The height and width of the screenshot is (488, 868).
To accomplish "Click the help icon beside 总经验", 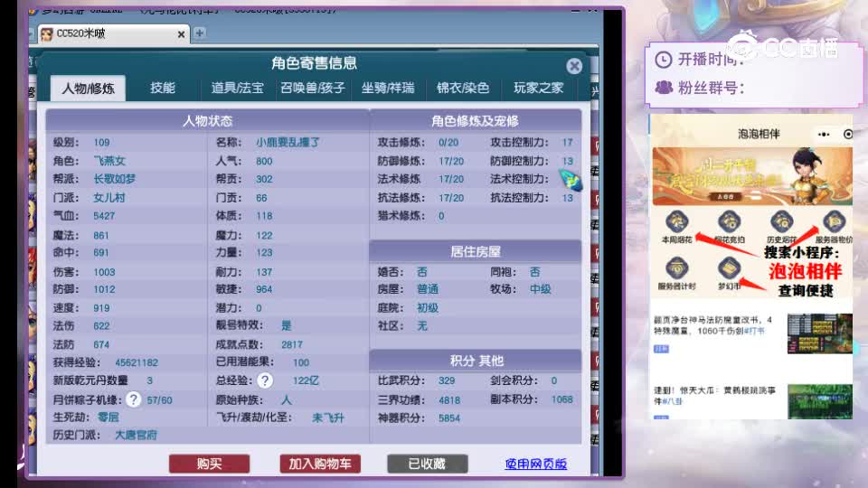I will pyautogui.click(x=265, y=380).
